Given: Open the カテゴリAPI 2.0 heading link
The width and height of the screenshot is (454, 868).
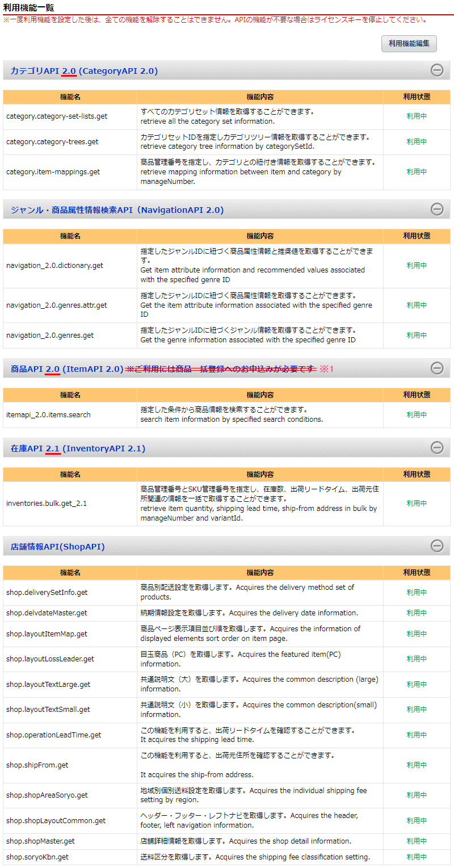Looking at the screenshot, I should (84, 71).
